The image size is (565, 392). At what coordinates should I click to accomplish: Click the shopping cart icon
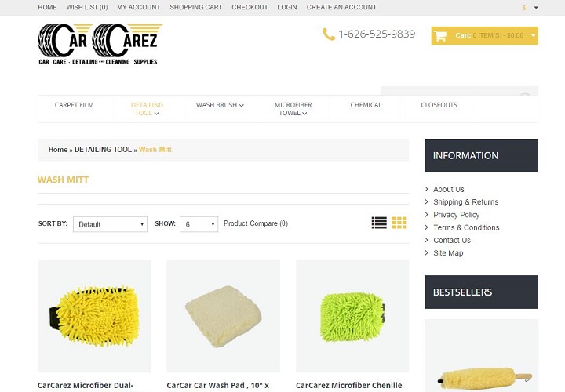coord(440,35)
